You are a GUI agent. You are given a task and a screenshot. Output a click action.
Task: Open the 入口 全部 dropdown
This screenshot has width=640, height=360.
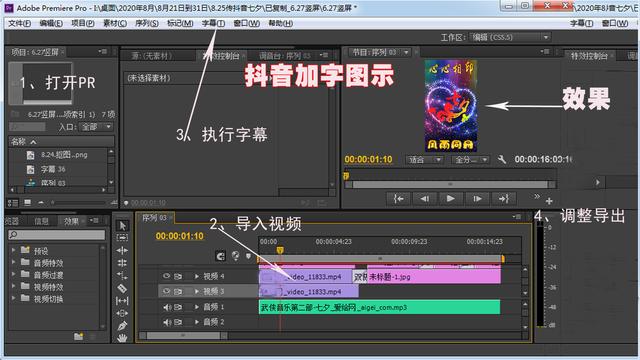click(96, 127)
